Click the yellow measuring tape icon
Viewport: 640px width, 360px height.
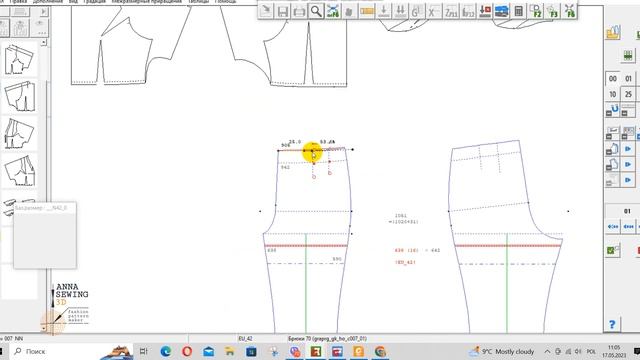click(367, 11)
